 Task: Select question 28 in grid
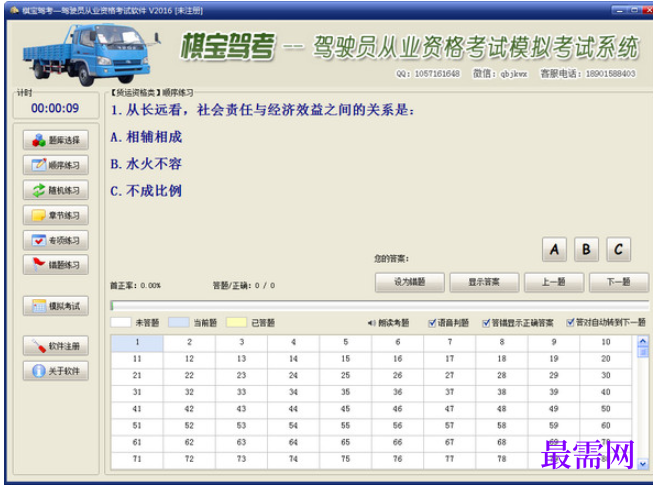pos(501,376)
